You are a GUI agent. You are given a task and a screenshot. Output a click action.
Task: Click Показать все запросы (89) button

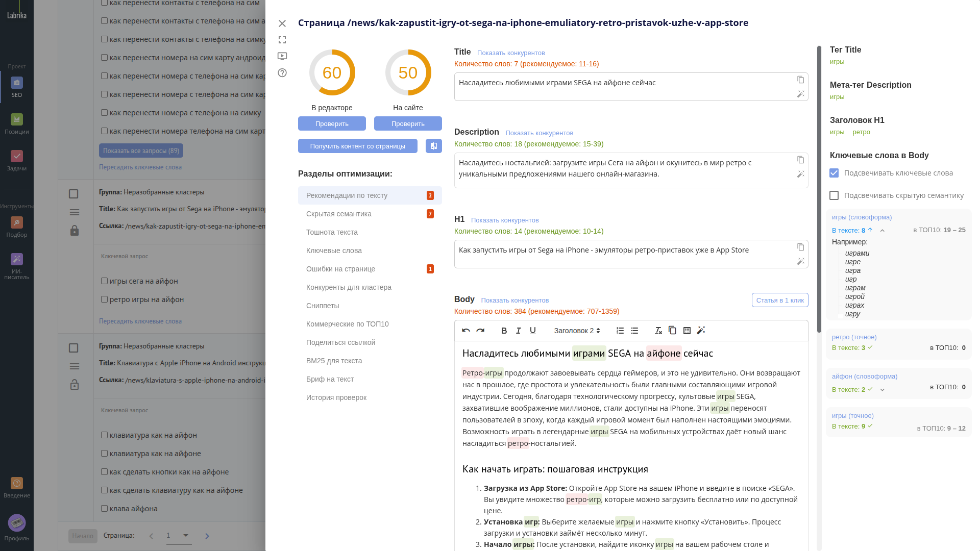(x=141, y=151)
